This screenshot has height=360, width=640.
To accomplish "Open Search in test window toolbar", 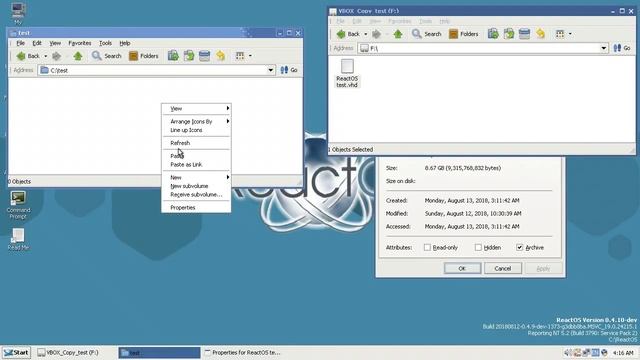I will (x=107, y=56).
